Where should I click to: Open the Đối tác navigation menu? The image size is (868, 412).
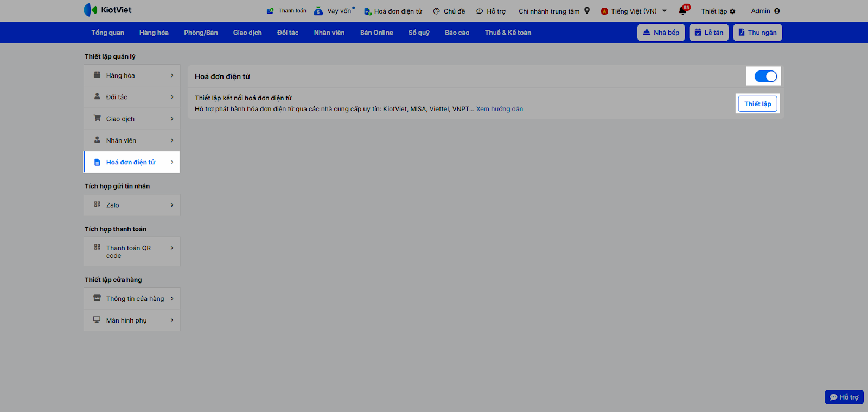(x=288, y=33)
